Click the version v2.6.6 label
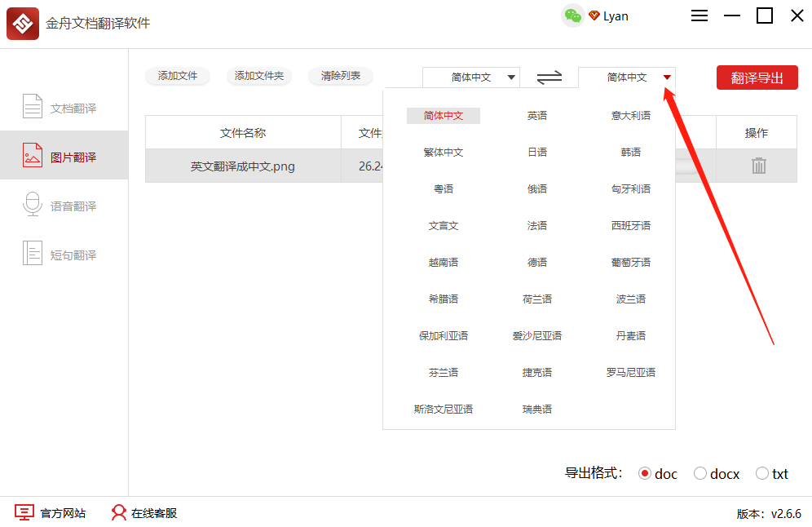812x527 pixels. click(x=769, y=513)
